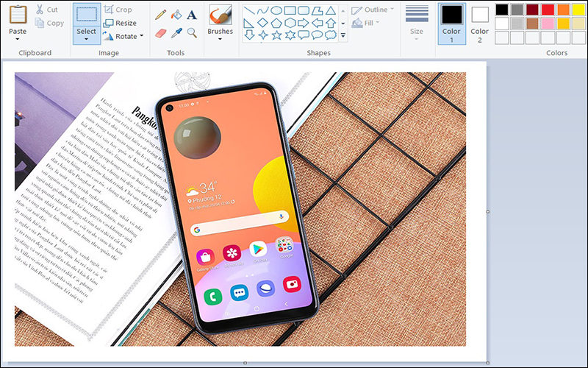
Task: Open the Rotate dropdown menu
Action: [x=142, y=37]
